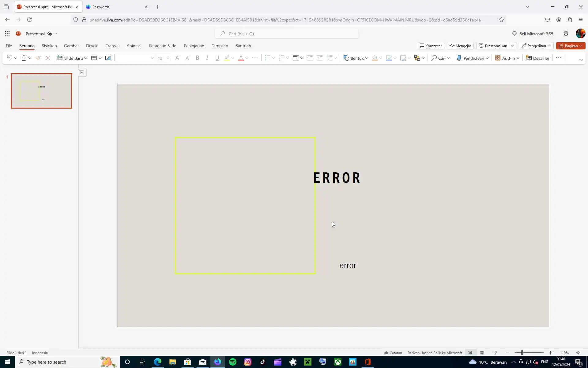Screen dimensions: 588x368
Task: Click the collapse thumbnail pane icon
Action: 81,72
